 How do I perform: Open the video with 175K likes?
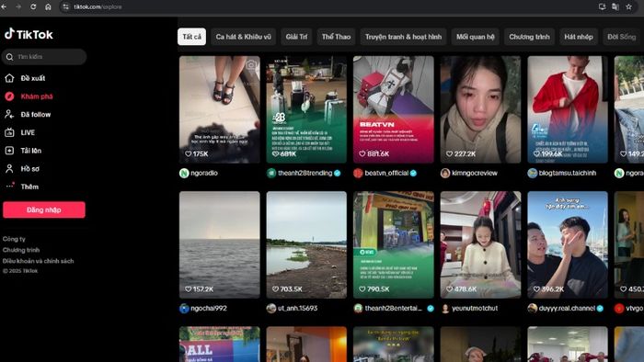click(x=220, y=109)
